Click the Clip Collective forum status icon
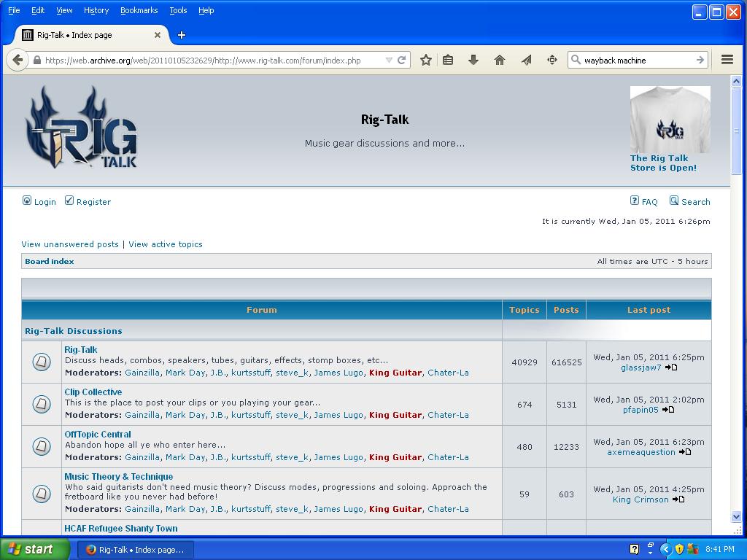Viewport: 747px width, 560px height. tap(42, 404)
